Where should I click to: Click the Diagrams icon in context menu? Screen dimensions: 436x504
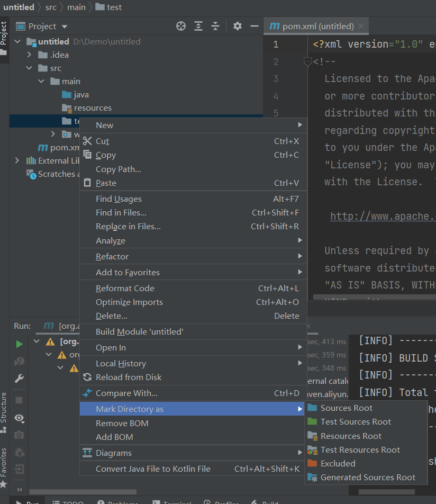click(x=87, y=453)
